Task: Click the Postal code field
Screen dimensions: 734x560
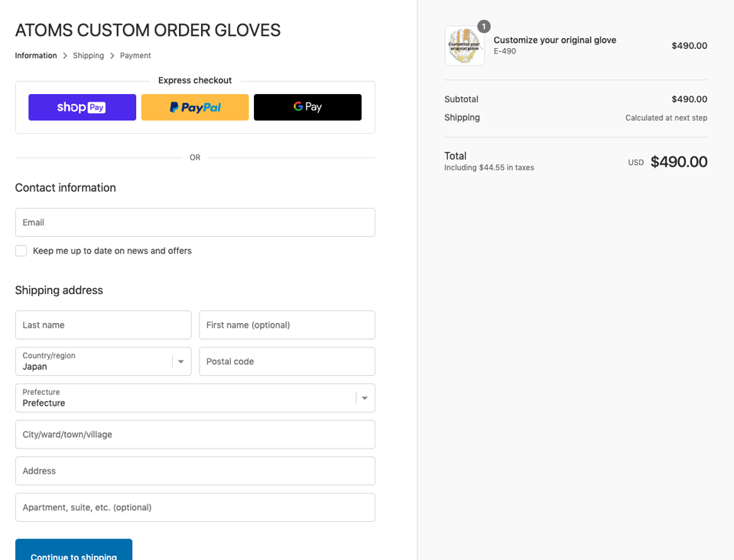Action: (287, 361)
